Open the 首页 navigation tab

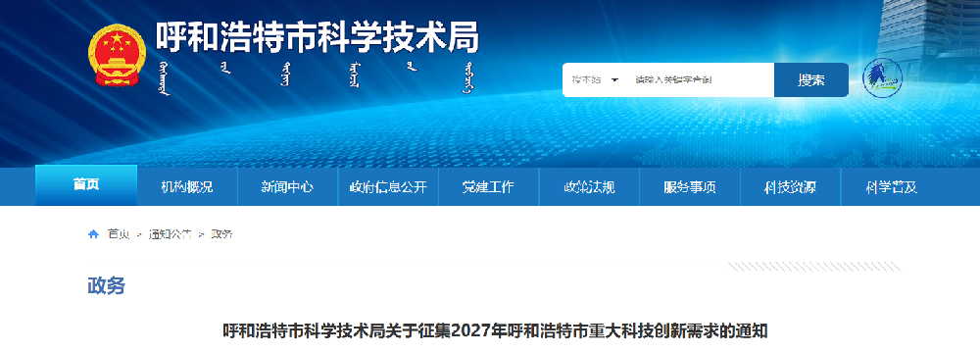[x=86, y=185]
